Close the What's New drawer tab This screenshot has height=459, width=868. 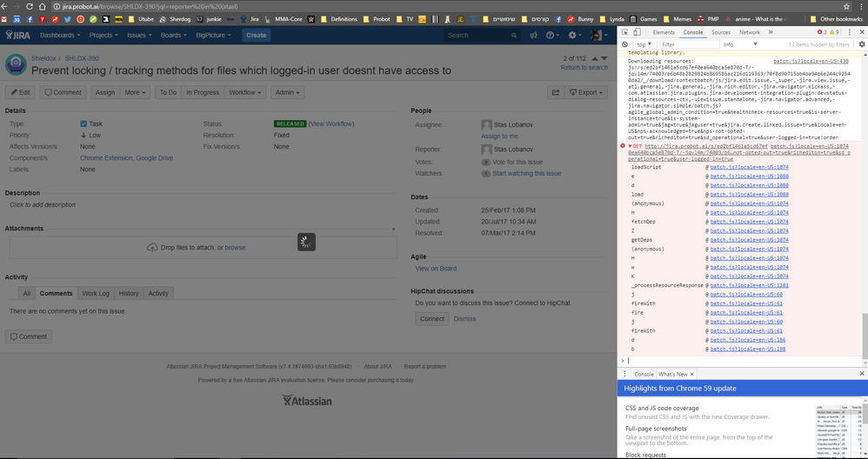click(x=692, y=375)
